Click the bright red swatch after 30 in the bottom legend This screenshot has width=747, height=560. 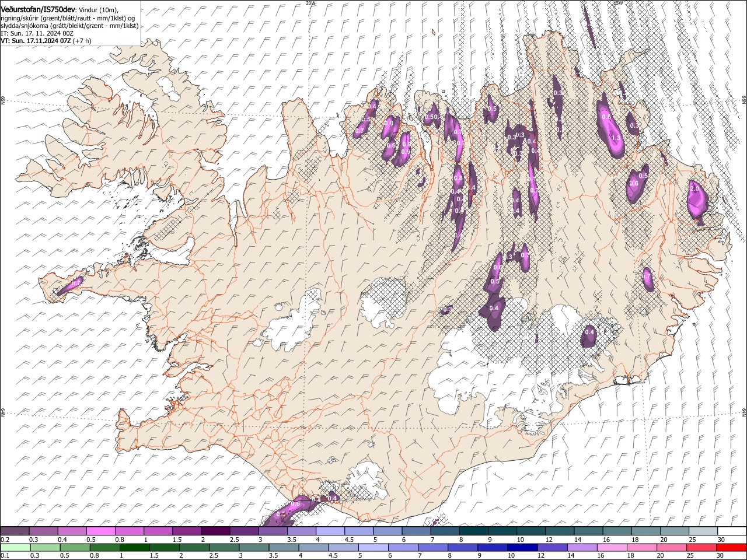tap(731, 548)
